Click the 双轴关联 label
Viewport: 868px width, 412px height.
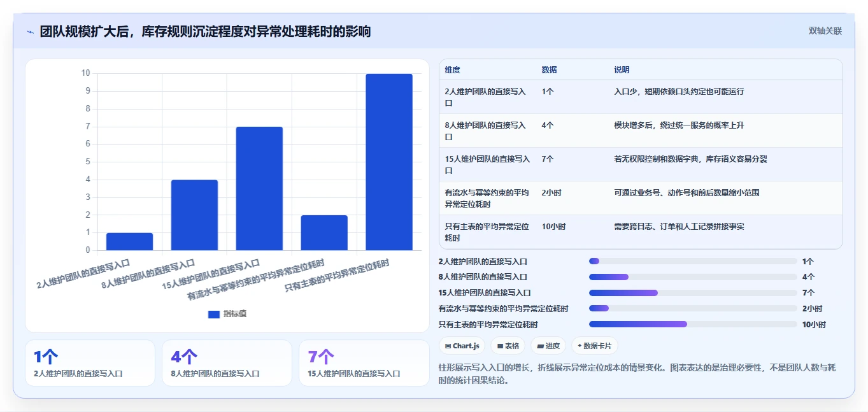pyautogui.click(x=825, y=31)
